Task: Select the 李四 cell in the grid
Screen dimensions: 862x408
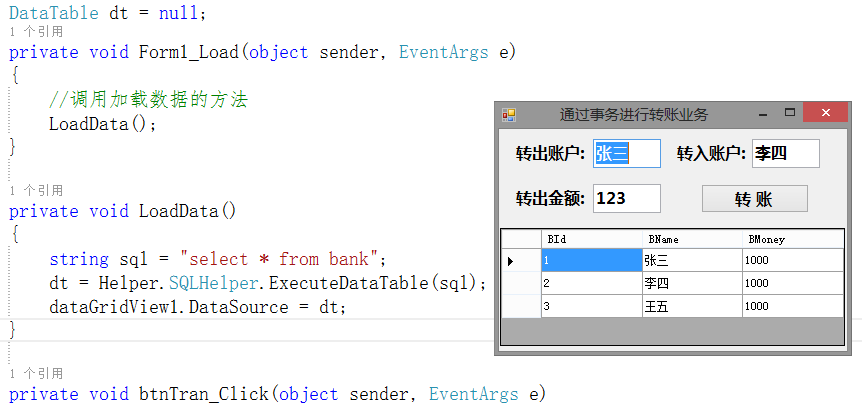Action: [692, 283]
